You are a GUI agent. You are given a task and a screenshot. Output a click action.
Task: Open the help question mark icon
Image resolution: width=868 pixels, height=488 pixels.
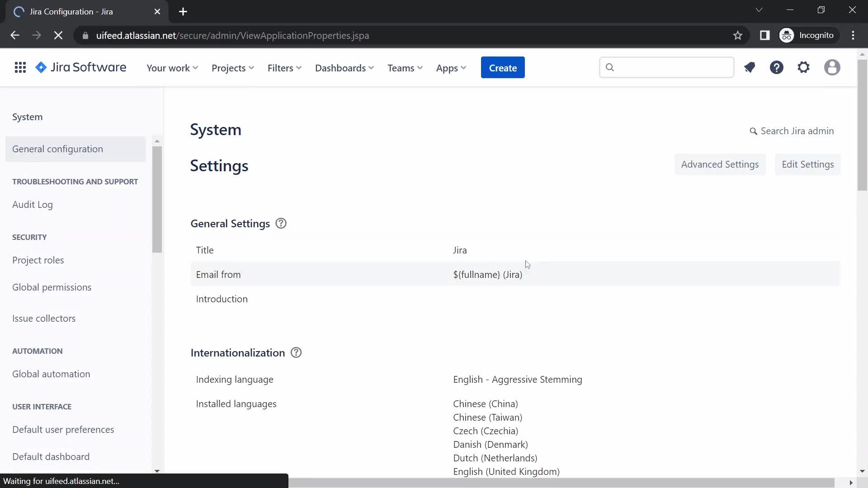point(777,68)
